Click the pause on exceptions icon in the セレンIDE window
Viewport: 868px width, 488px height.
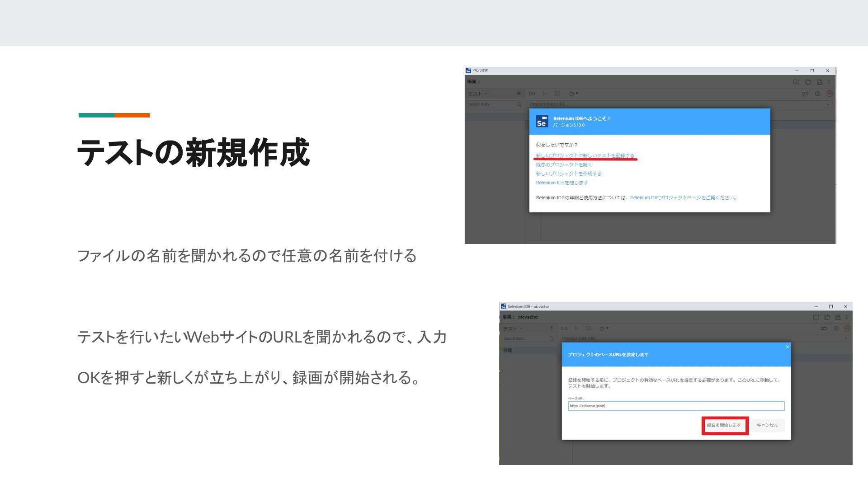817,94
